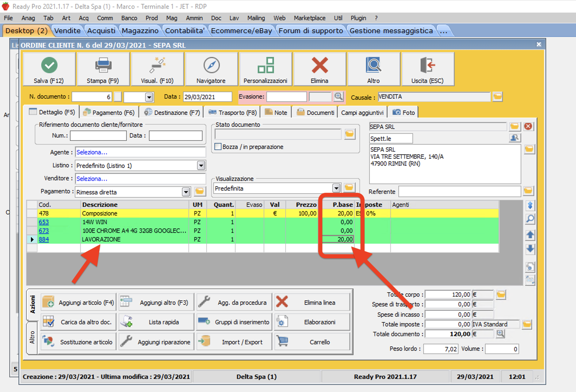Click the move-row-up blue arrow icon
576x392 pixels.
pos(530,235)
